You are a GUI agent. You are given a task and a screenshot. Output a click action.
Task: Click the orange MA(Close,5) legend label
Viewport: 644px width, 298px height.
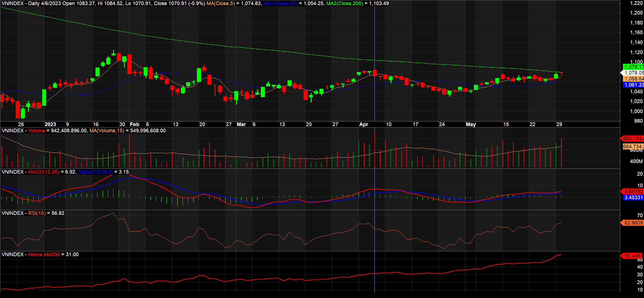point(221,3)
